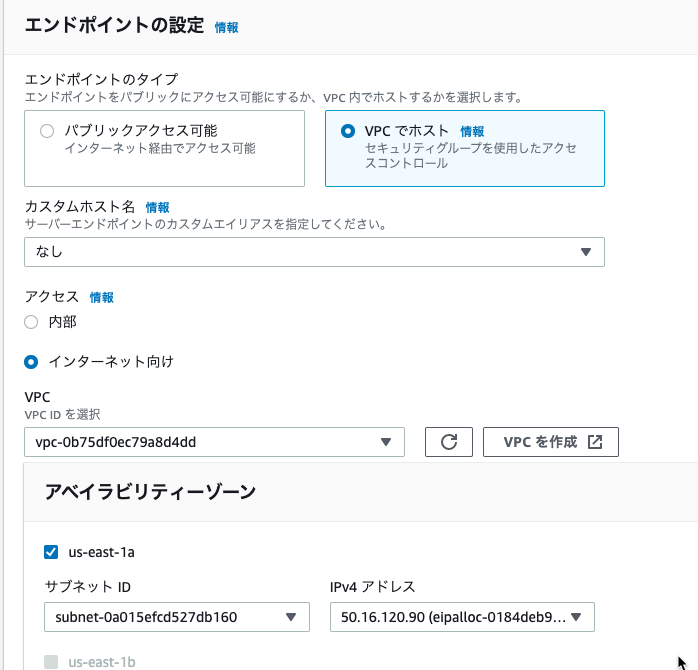Select the パブリックアクセス可能 radio option
The height and width of the screenshot is (670, 698).
pos(47,131)
